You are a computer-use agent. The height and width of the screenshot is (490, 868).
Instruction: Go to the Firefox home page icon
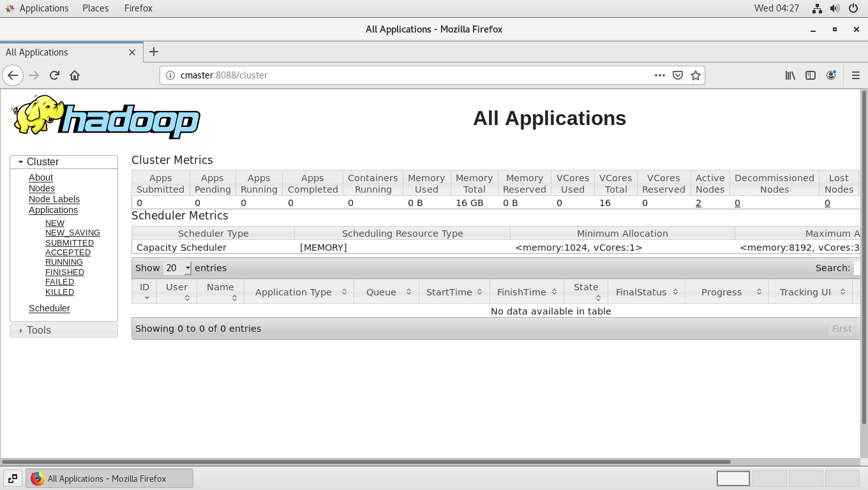coord(75,75)
